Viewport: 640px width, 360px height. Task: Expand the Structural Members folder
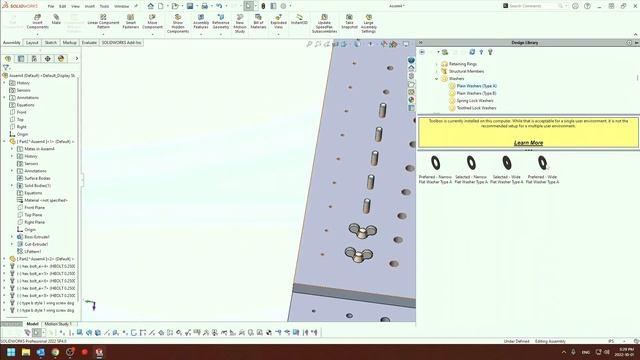coord(436,71)
